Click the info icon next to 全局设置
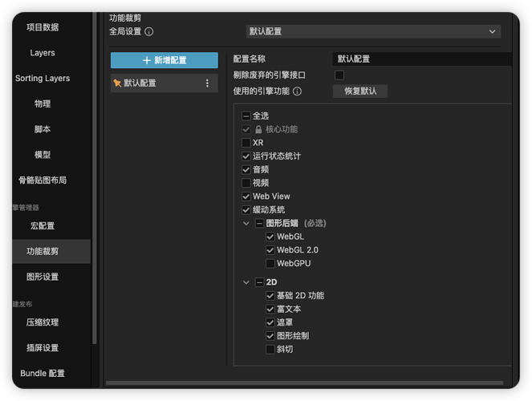Screen dimensions: 532x401 [149, 31]
